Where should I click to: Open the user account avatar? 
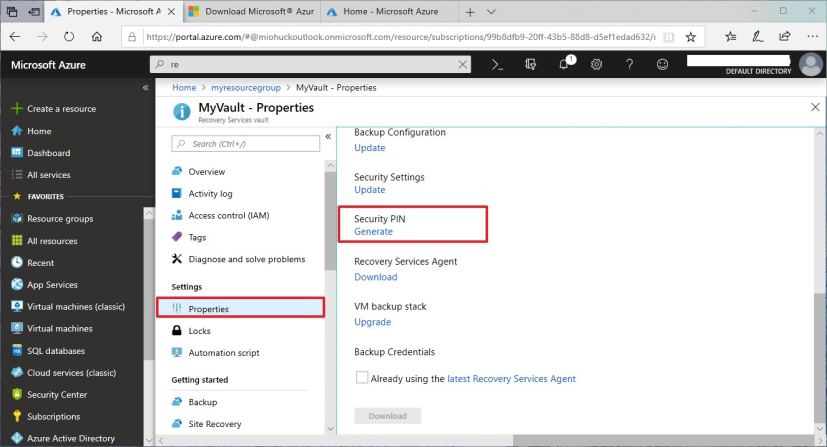click(811, 64)
